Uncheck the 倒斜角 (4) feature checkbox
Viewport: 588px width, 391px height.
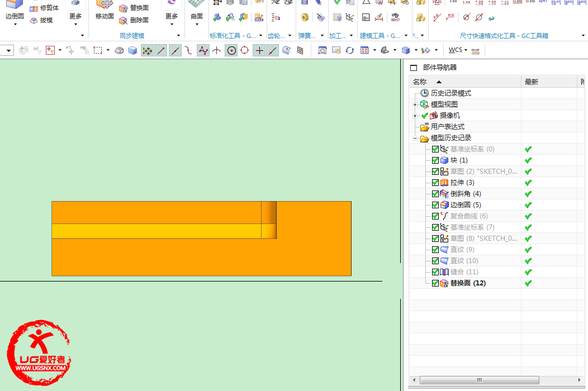(x=435, y=194)
